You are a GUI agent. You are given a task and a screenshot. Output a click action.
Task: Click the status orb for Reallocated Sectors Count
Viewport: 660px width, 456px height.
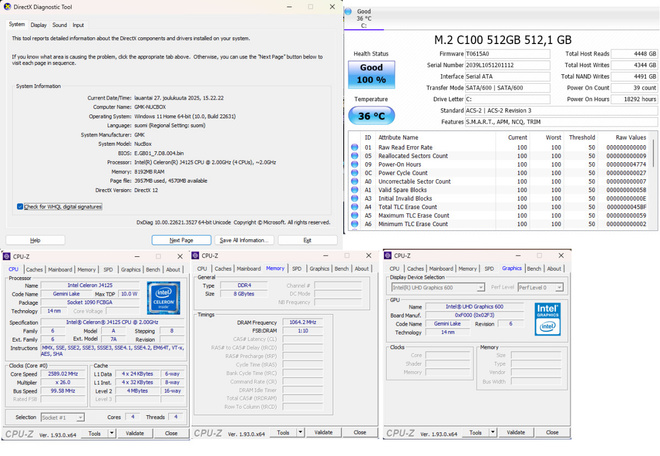(354, 156)
